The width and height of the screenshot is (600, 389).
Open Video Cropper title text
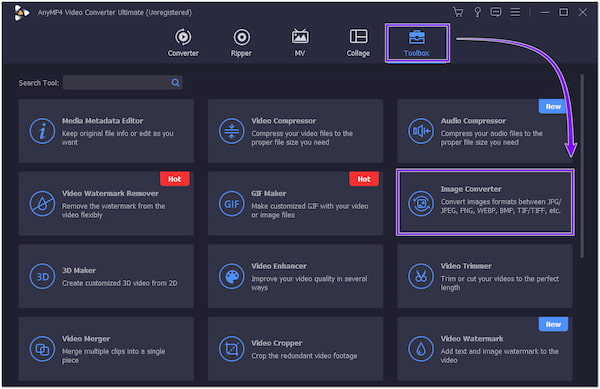click(277, 343)
